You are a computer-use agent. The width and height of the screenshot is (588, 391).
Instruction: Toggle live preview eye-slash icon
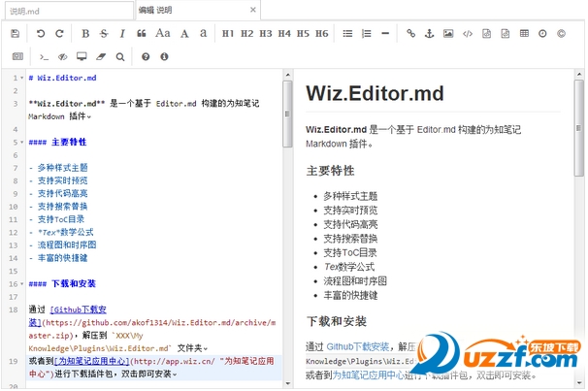tap(63, 57)
